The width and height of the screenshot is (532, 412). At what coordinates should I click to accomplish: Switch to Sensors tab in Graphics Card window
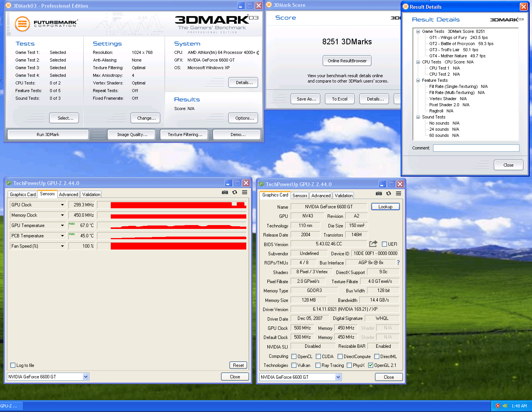[300, 196]
